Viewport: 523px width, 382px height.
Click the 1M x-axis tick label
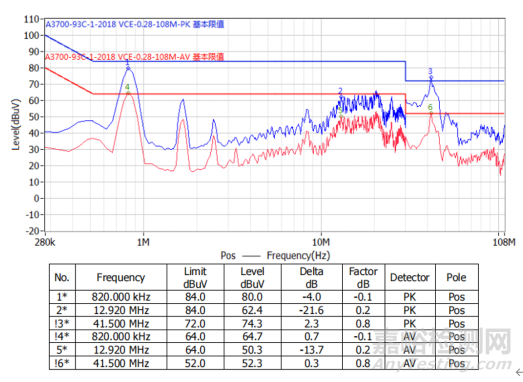coord(143,242)
